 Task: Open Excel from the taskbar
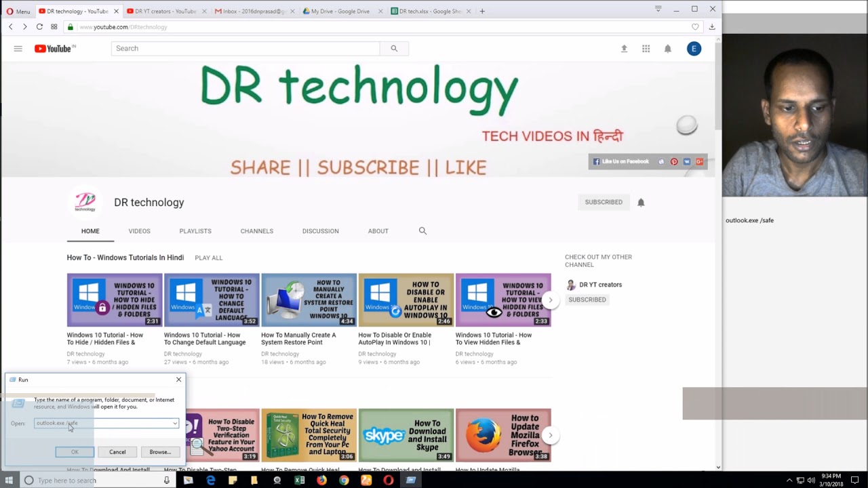(300, 481)
